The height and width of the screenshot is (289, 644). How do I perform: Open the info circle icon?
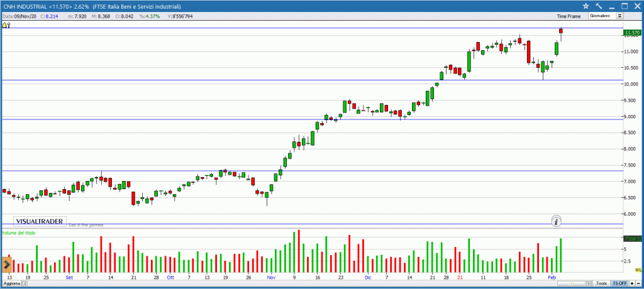click(x=556, y=222)
